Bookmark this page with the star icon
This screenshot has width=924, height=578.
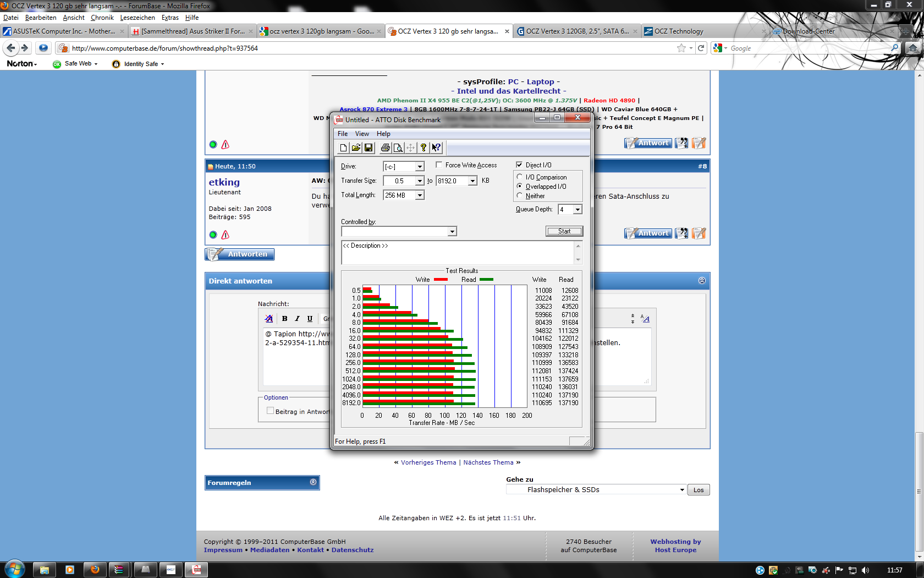point(681,48)
